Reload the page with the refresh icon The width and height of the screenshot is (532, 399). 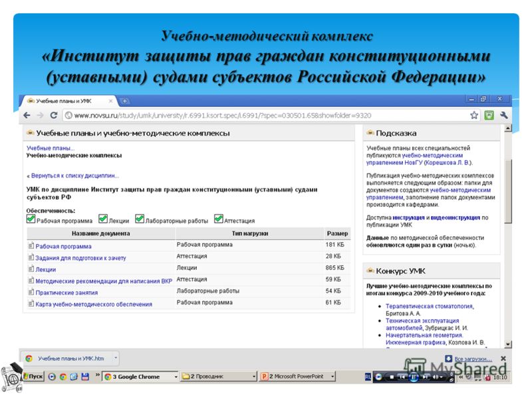[54, 115]
